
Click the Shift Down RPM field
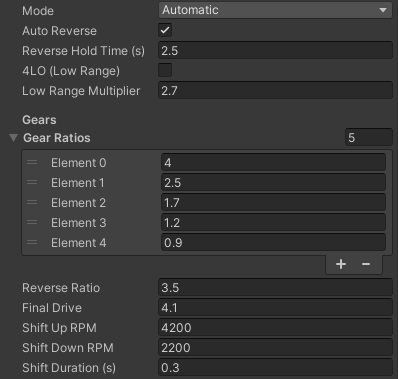point(275,348)
